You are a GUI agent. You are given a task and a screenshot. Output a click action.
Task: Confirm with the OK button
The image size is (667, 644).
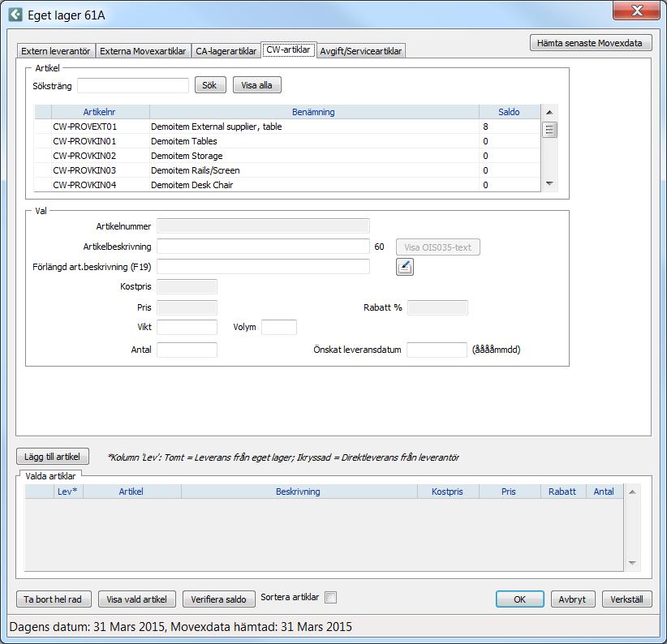(519, 599)
